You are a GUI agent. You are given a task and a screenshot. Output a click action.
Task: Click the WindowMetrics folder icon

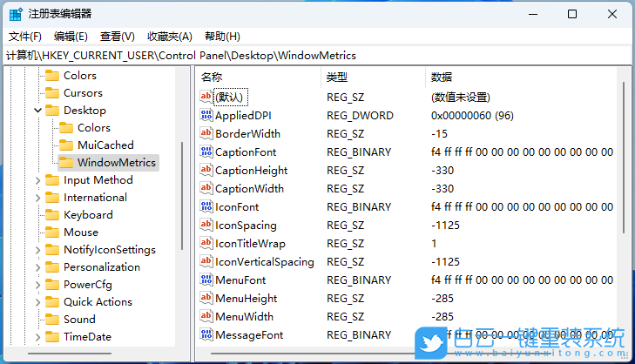coord(66,163)
